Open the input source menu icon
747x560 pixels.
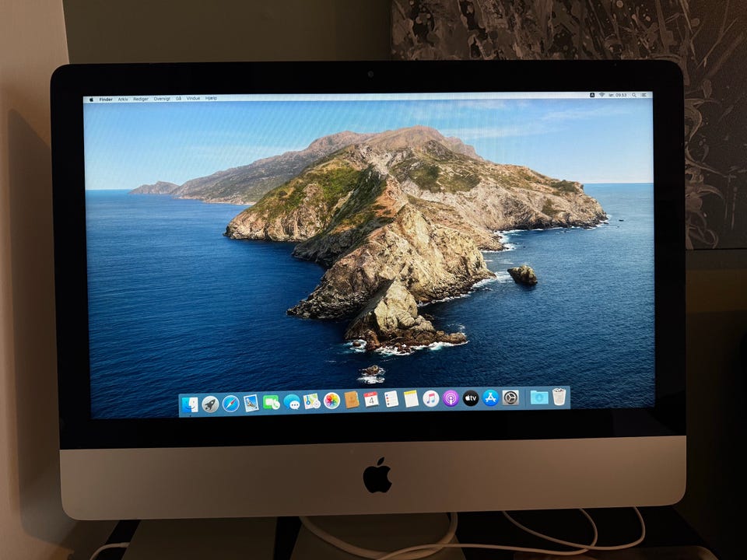click(x=592, y=95)
